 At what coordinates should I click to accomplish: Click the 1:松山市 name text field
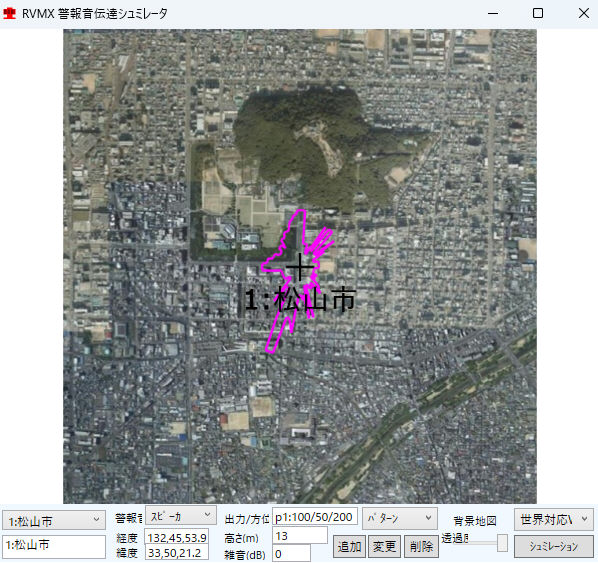pyautogui.click(x=54, y=546)
